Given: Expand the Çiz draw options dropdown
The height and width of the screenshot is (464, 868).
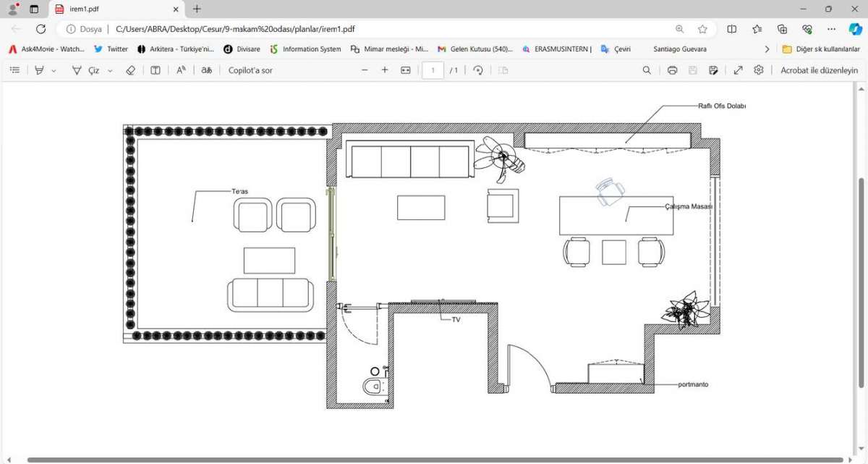Looking at the screenshot, I should click(x=110, y=71).
